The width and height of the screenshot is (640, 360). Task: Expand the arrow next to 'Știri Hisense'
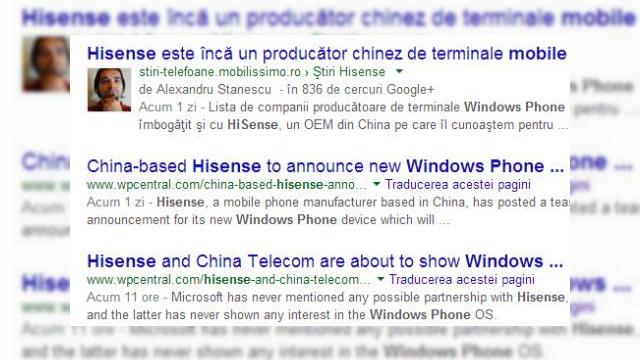pyautogui.click(x=399, y=71)
